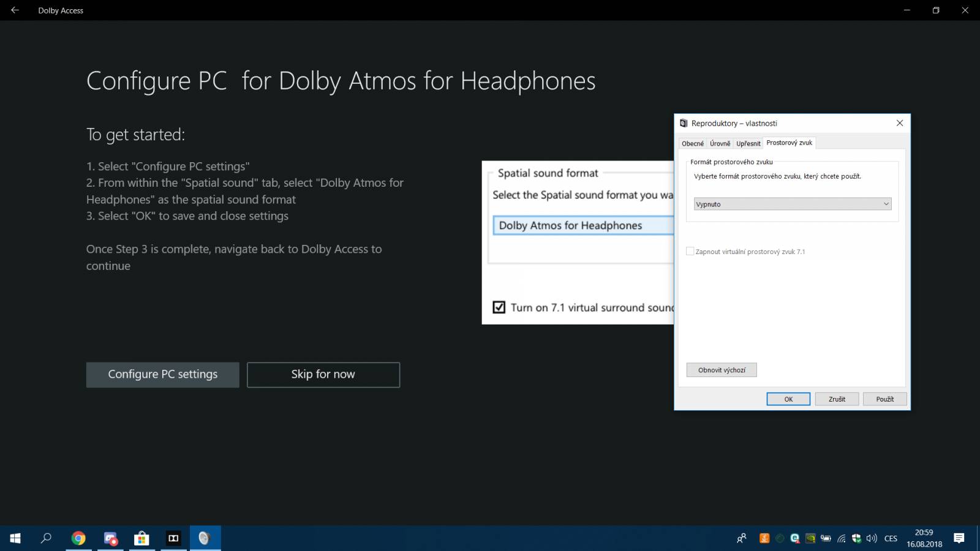Switch CES keyboard language indicator
Image resolution: width=980 pixels, height=551 pixels.
coord(891,539)
